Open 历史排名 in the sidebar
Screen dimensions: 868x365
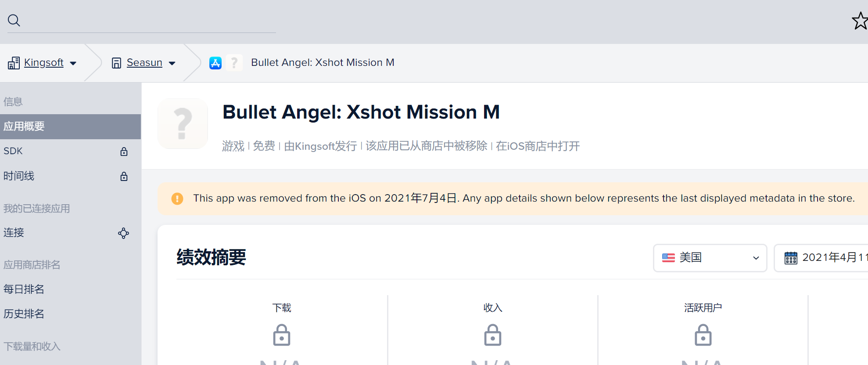tap(24, 314)
